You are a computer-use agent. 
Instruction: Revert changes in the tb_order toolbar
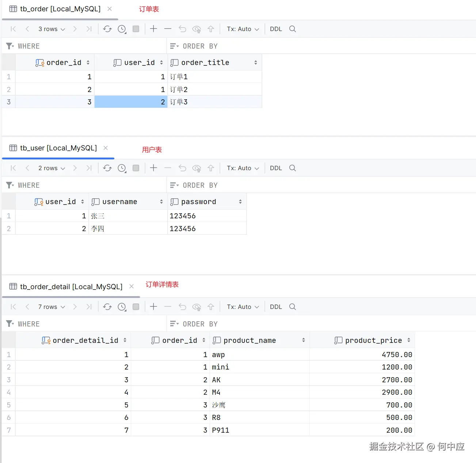pos(182,29)
